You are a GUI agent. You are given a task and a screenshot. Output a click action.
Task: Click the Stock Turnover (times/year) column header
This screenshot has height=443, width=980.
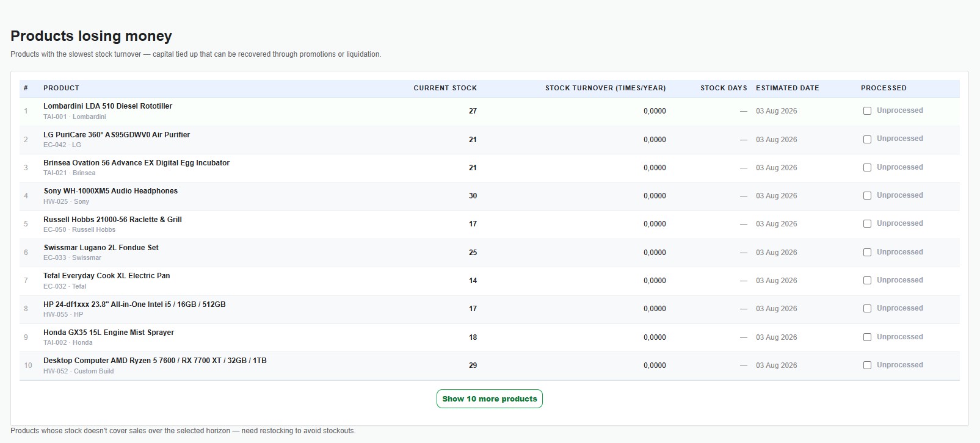(x=605, y=88)
